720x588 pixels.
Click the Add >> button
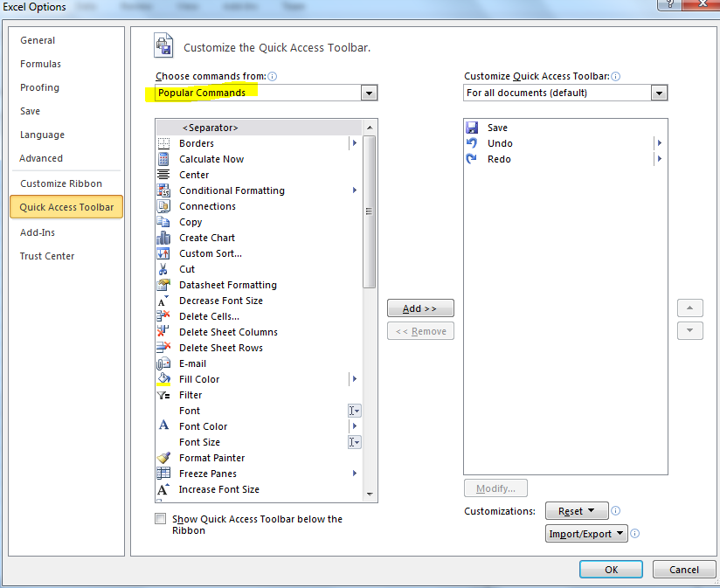coord(420,308)
